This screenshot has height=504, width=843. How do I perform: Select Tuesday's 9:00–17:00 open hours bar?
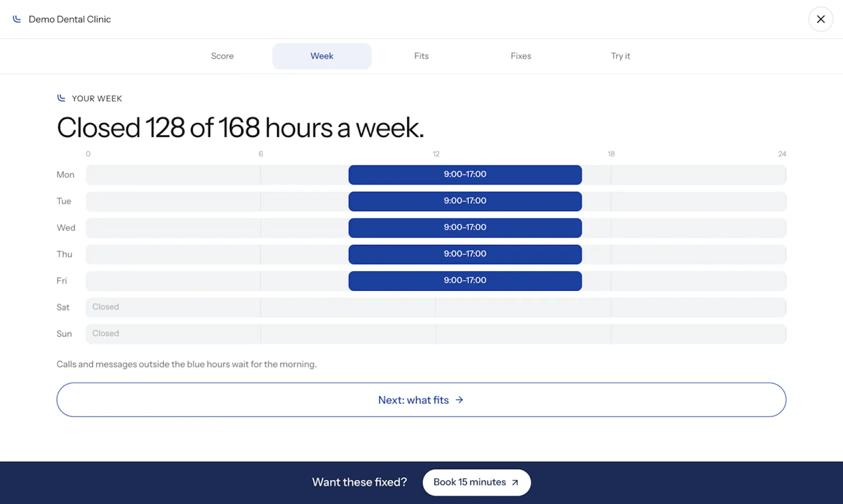coord(465,201)
